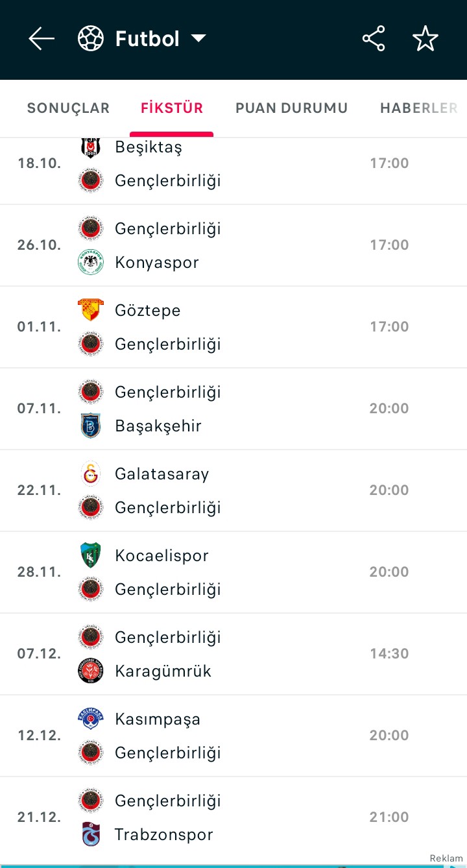Tap the Kocaelispor club logo
467x868 pixels.
coord(91,555)
